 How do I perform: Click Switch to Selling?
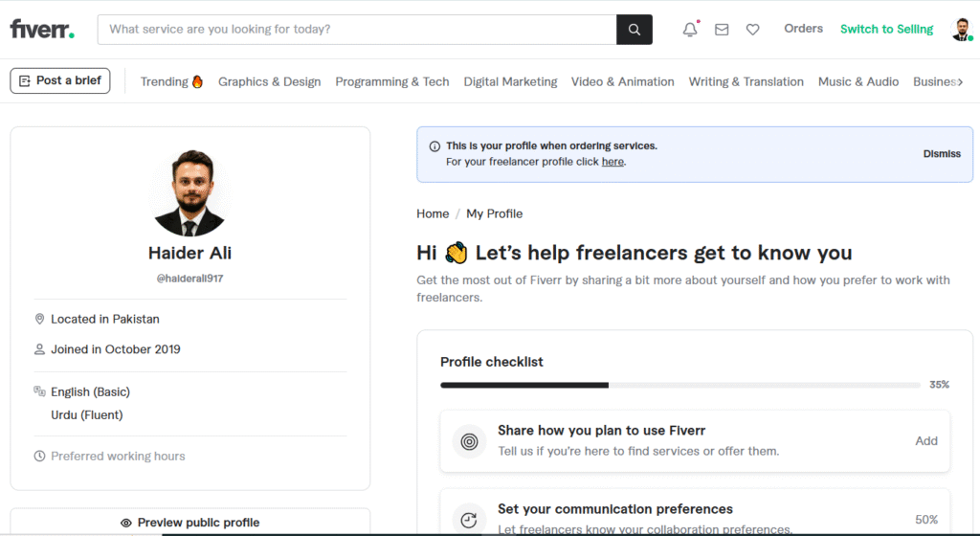pyautogui.click(x=886, y=29)
